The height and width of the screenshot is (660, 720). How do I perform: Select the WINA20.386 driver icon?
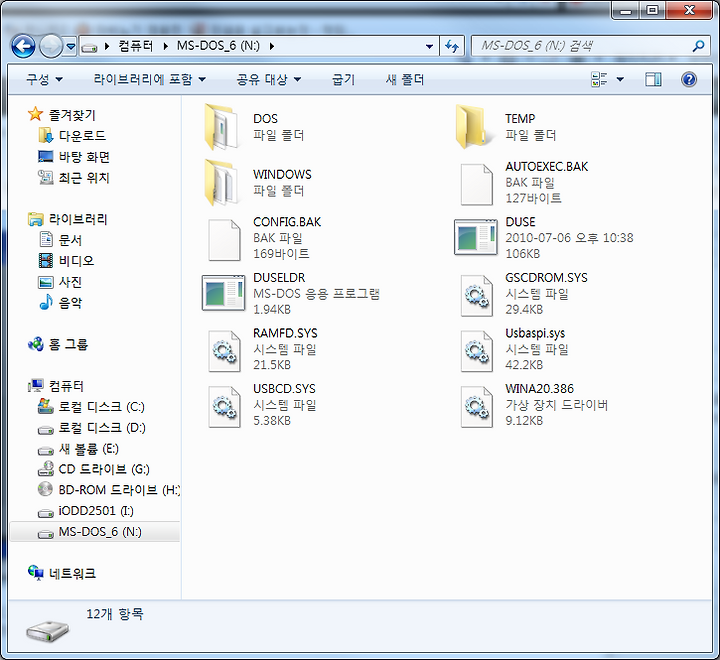[476, 406]
